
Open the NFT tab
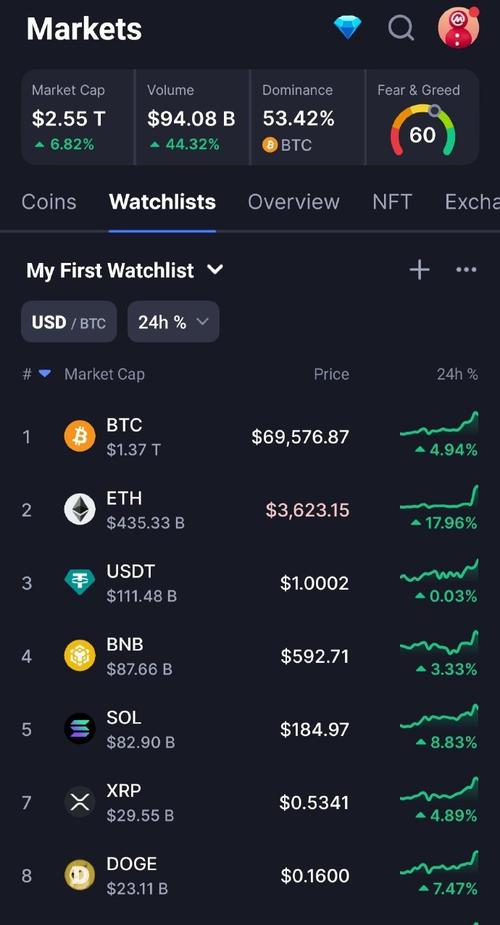[392, 202]
